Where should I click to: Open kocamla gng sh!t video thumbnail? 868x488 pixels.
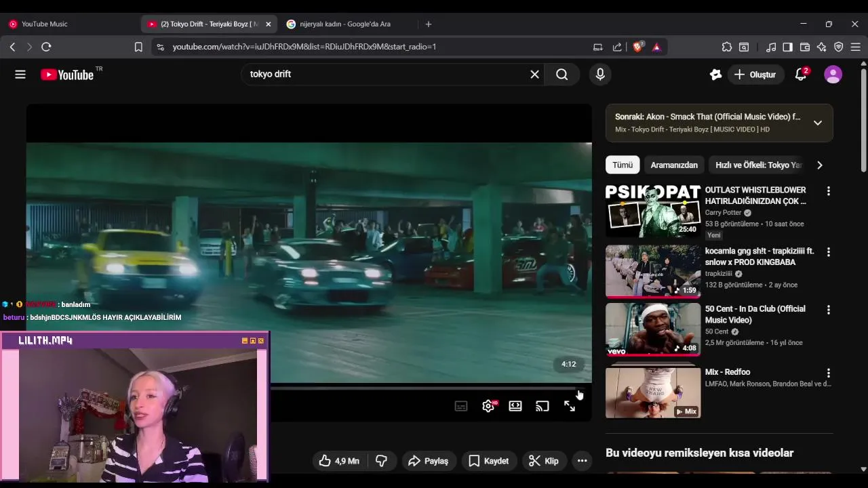pos(653,271)
